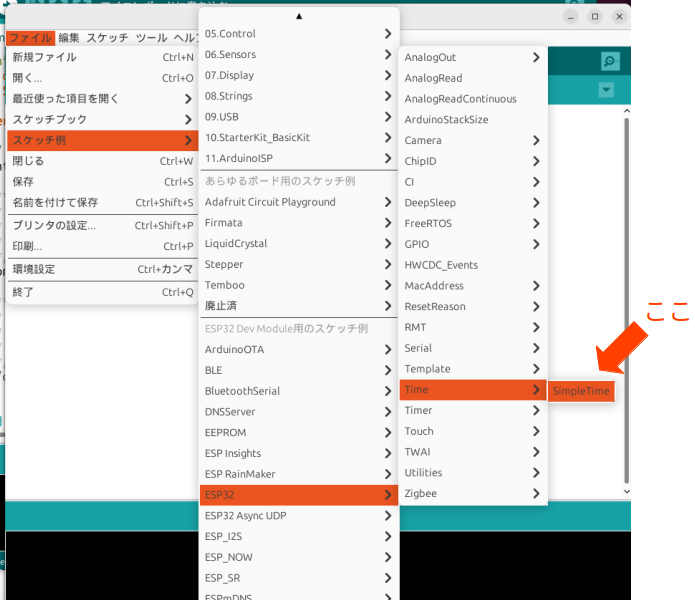Viewport: 695px width, 600px height.
Task: Open the Timer submenu
Action: 473,411
